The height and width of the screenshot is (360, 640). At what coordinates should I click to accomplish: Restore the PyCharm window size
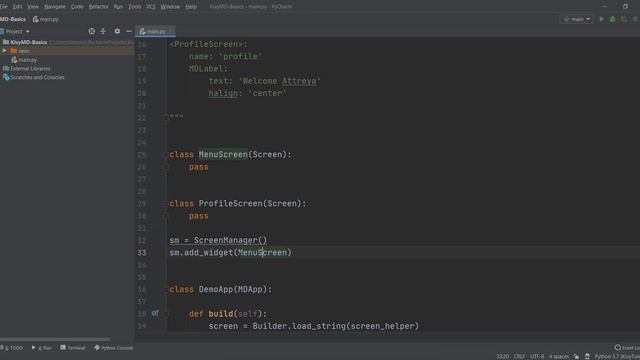[x=625, y=7]
